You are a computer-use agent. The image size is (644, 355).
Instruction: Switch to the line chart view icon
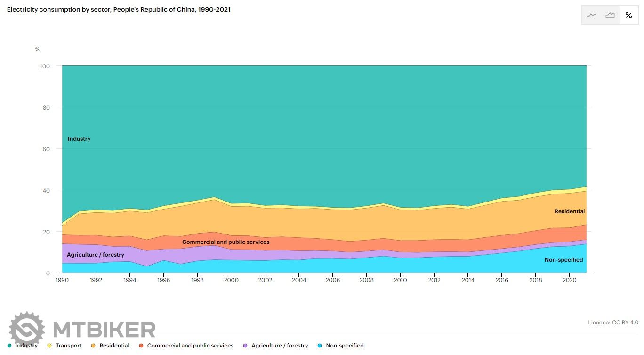(591, 15)
